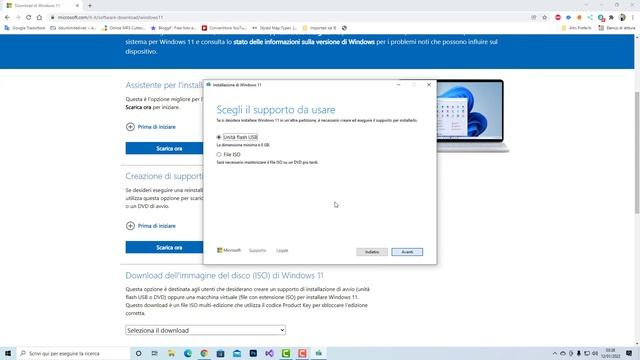Open the Importati da IE bookmark folder
Viewport: 640px width, 360px height.
tap(320, 28)
